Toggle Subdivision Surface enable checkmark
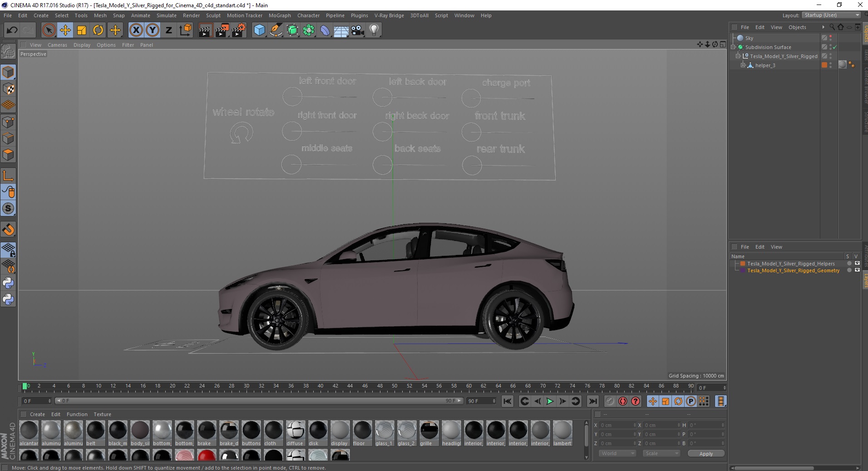Screen dimensions: 868x471 (834, 47)
